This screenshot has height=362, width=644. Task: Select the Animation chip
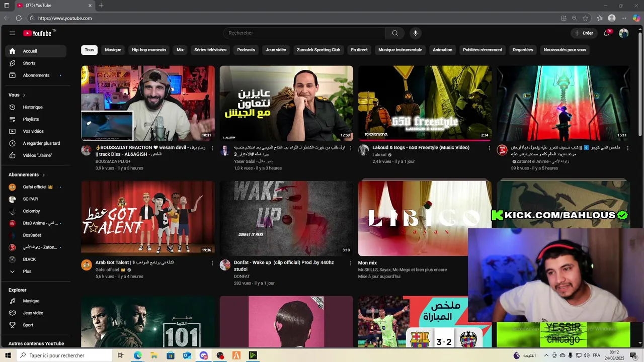(x=443, y=50)
